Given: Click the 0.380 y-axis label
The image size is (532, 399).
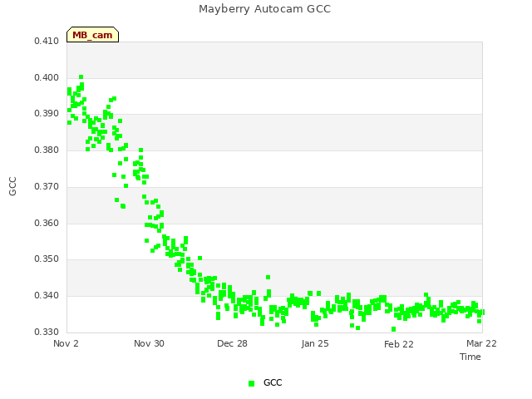Looking at the screenshot, I should click(x=47, y=150).
